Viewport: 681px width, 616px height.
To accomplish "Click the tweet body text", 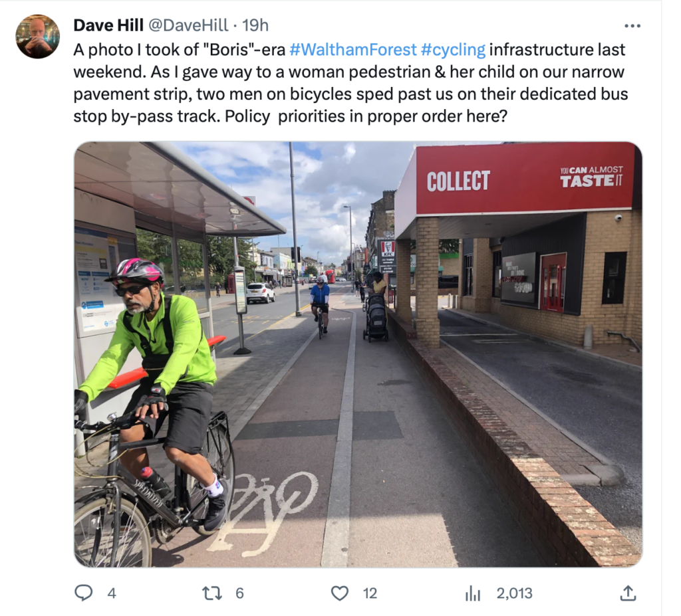I will 350,83.
